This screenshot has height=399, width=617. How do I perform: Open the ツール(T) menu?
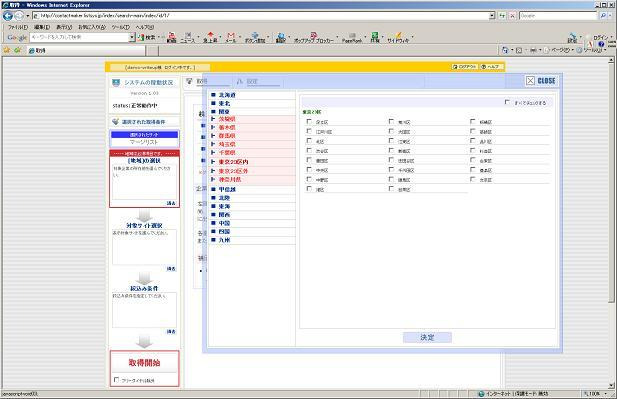[x=120, y=27]
